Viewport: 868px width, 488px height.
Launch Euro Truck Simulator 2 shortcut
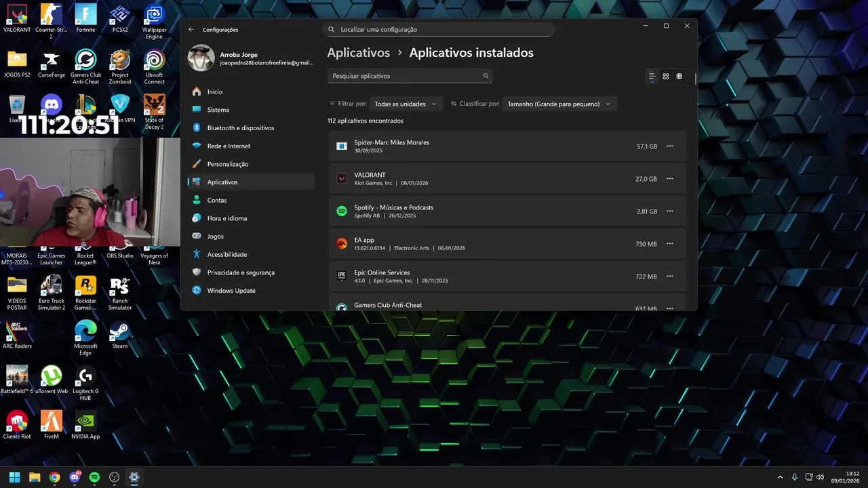pyautogui.click(x=51, y=293)
